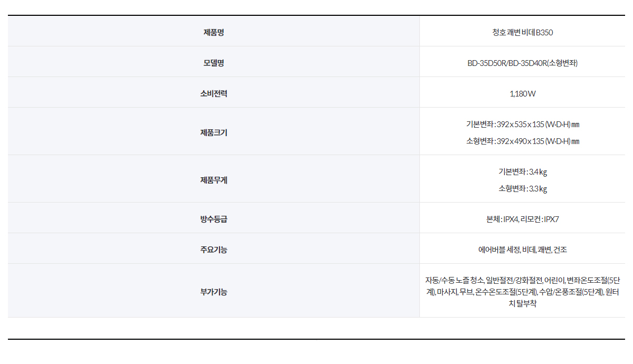The height and width of the screenshot is (364, 633).
Task: Click the 제품명 label cell
Action: [214, 32]
